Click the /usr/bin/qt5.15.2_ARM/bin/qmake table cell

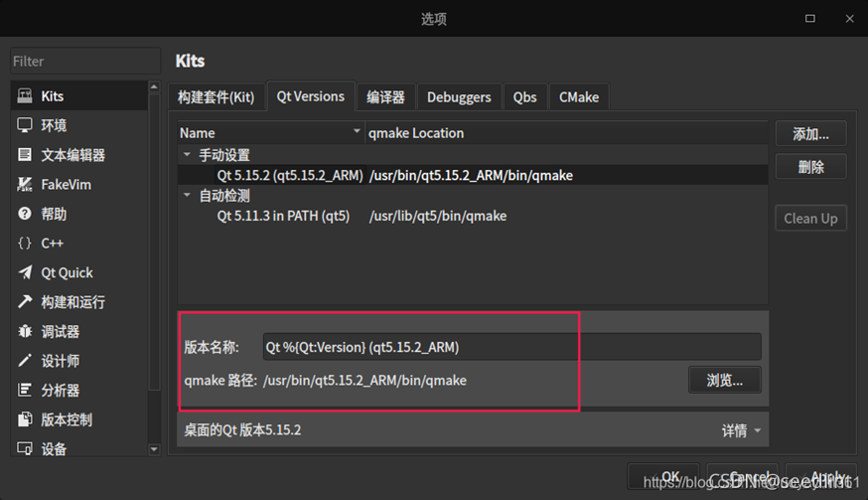[x=471, y=175]
